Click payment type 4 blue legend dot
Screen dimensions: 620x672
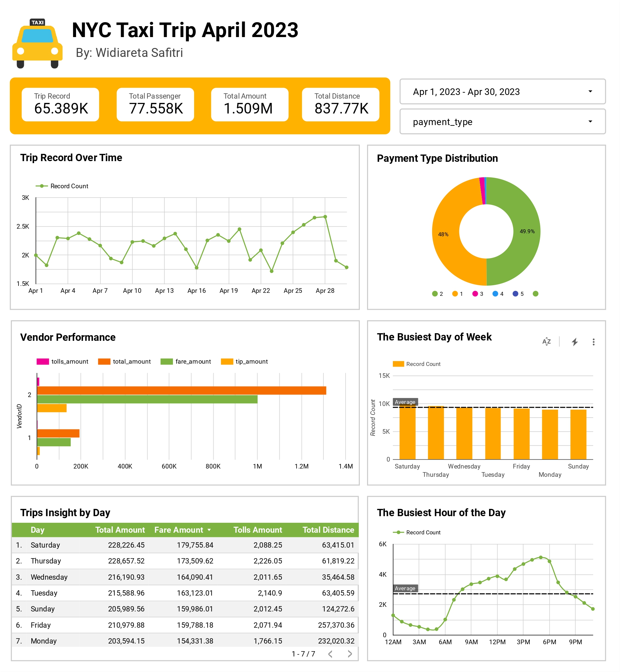(495, 294)
